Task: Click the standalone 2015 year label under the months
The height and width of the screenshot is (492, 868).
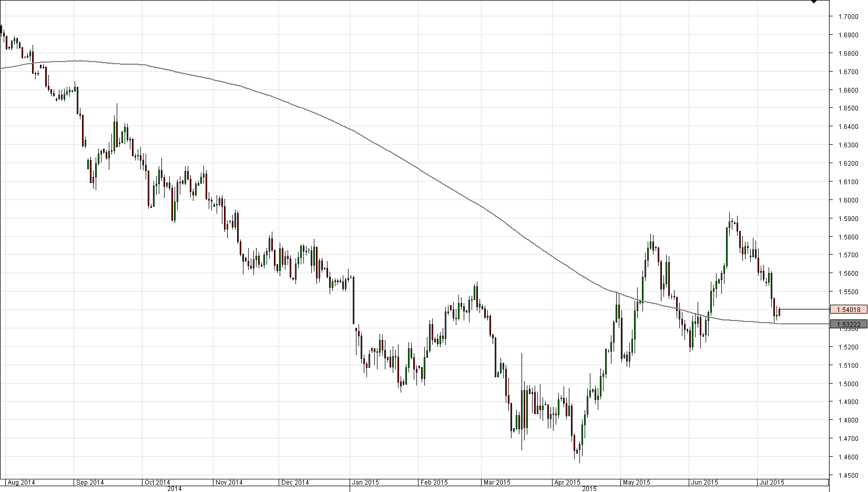Action: 589,489
